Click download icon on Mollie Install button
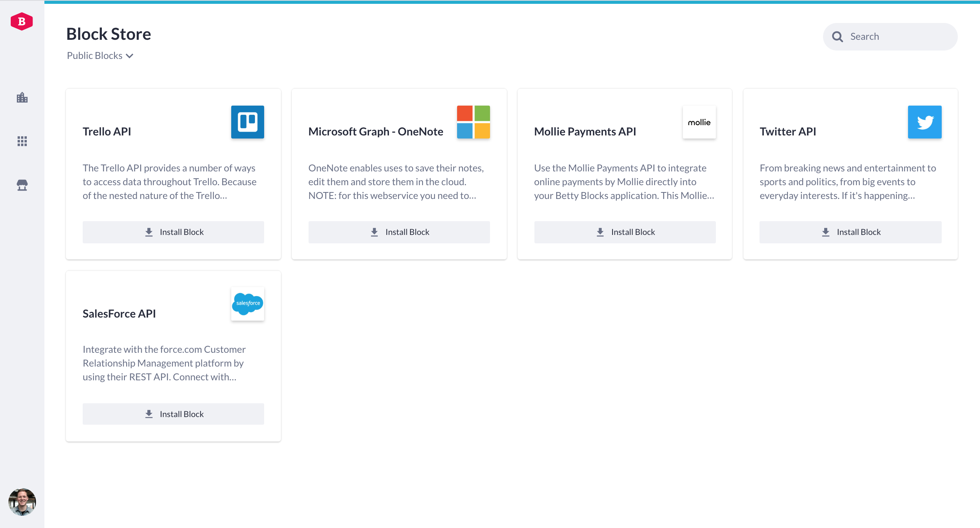The width and height of the screenshot is (980, 528). click(600, 232)
